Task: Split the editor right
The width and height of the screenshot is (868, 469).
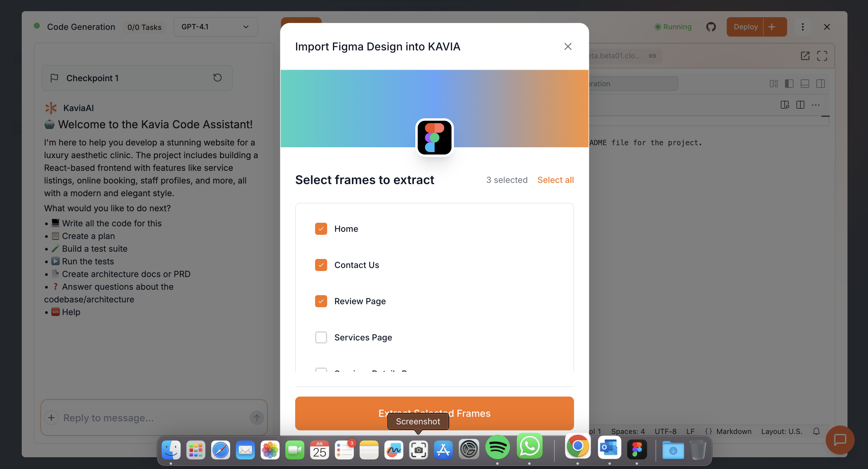Action: click(x=800, y=105)
